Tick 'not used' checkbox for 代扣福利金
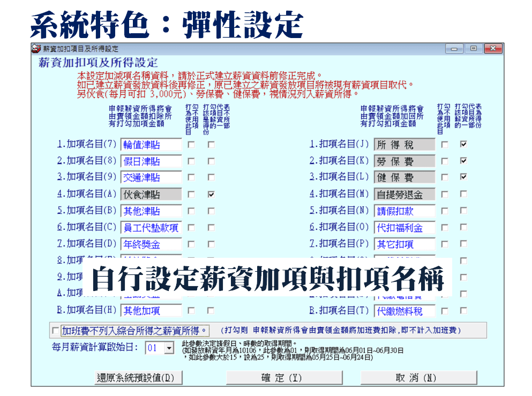 [x=445, y=228]
